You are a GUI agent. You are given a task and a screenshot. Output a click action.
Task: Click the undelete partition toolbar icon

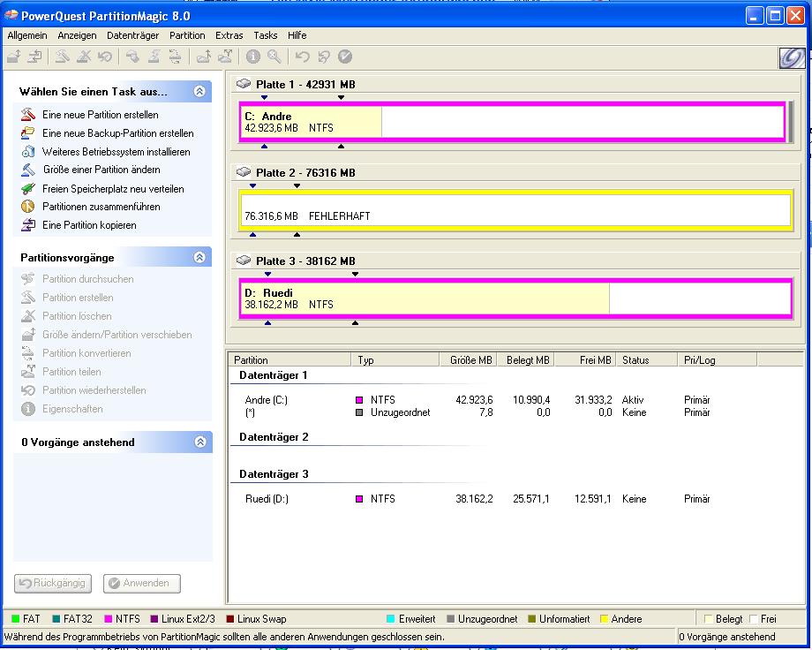(105, 56)
